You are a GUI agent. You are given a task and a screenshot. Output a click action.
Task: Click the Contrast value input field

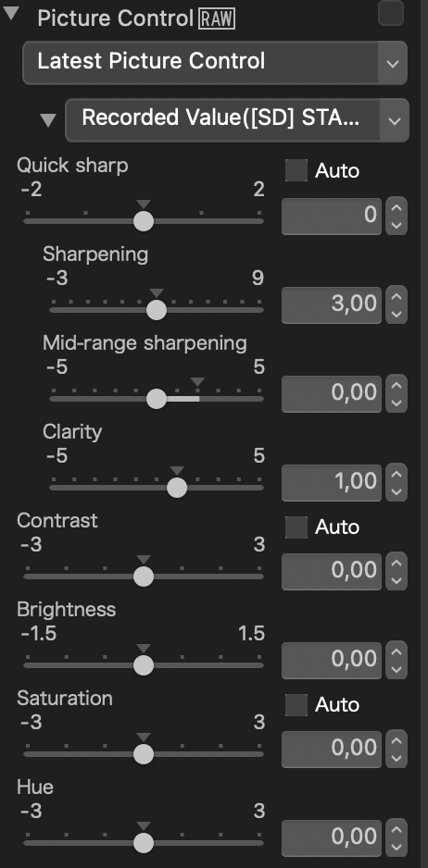click(332, 571)
